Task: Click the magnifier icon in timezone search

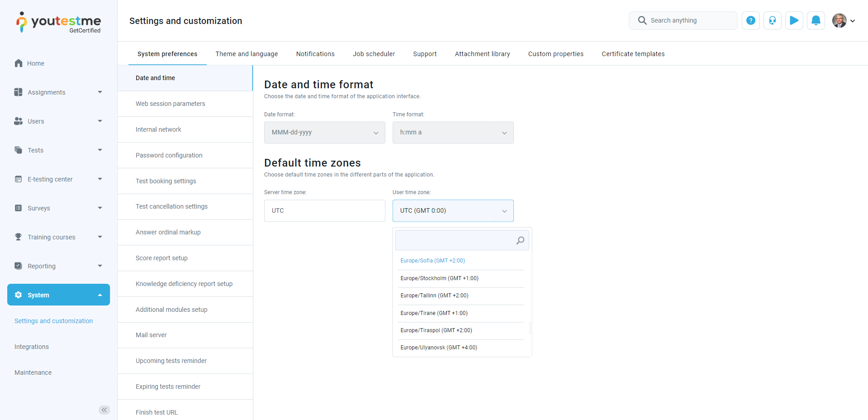Action: tap(520, 240)
